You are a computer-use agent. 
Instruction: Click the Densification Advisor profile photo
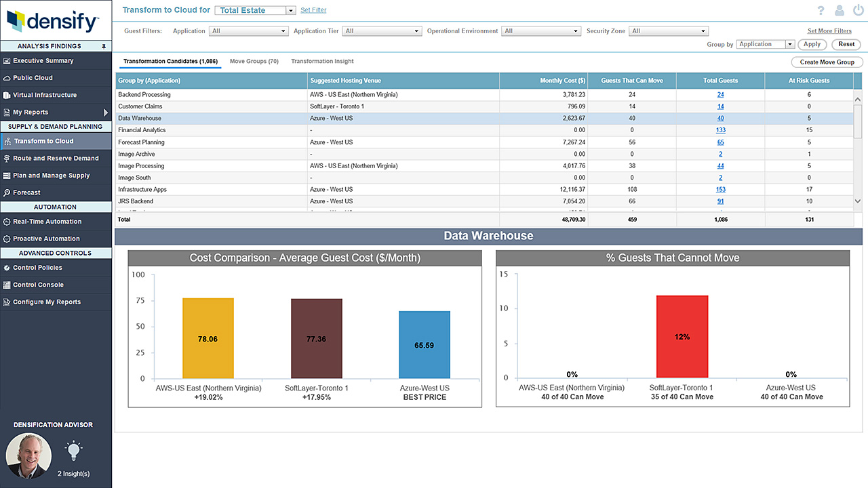[28, 456]
